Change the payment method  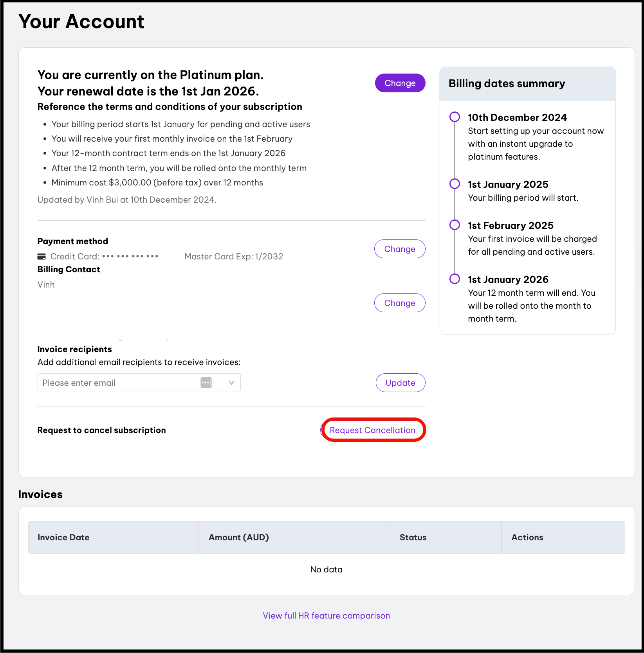400,249
